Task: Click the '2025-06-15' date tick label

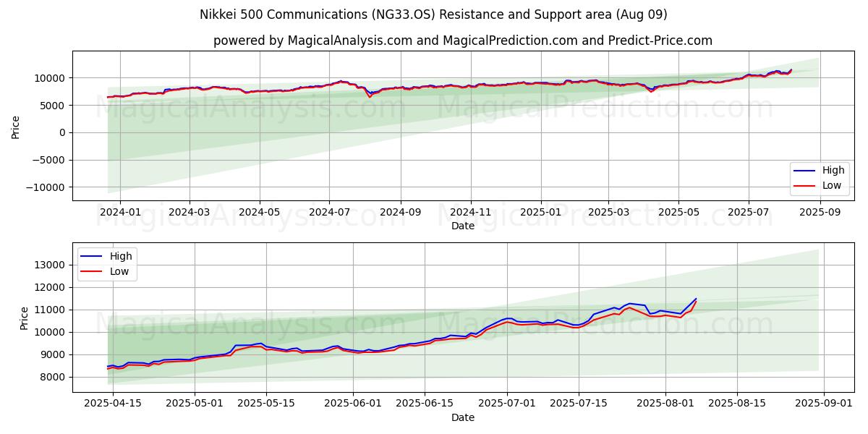Action: [424, 404]
